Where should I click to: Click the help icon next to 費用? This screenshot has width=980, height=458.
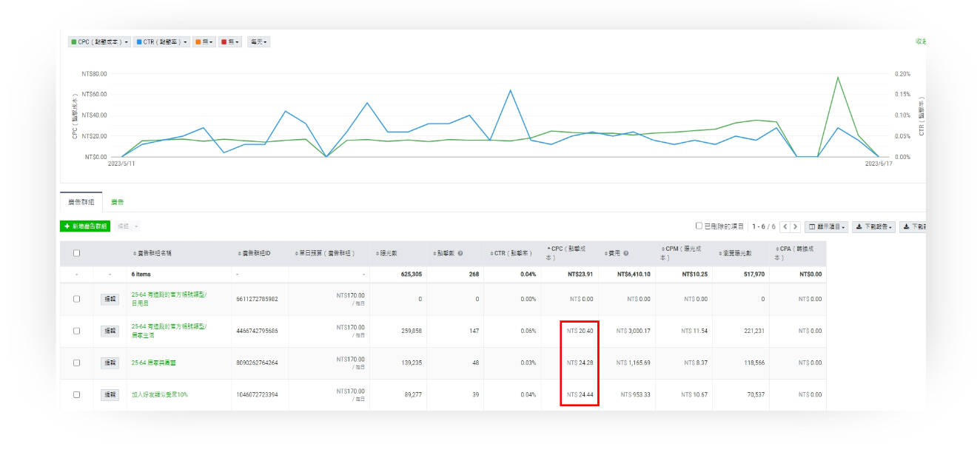point(626,253)
